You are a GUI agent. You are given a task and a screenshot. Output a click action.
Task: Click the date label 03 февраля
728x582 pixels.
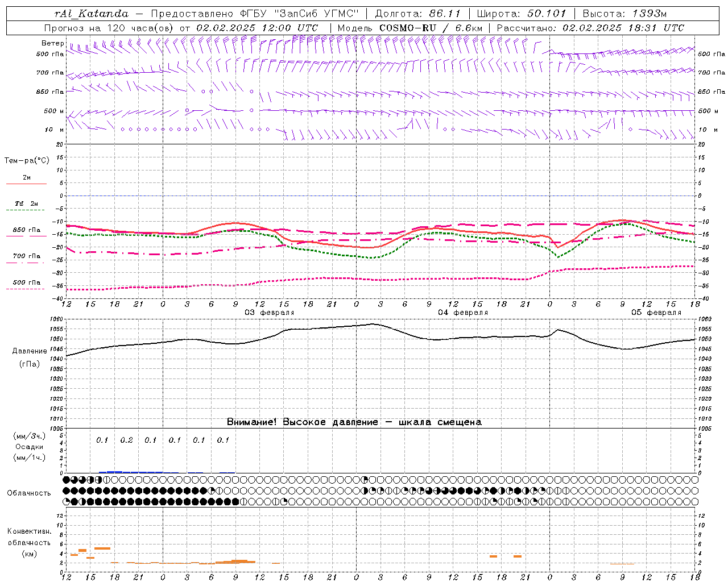tap(270, 313)
